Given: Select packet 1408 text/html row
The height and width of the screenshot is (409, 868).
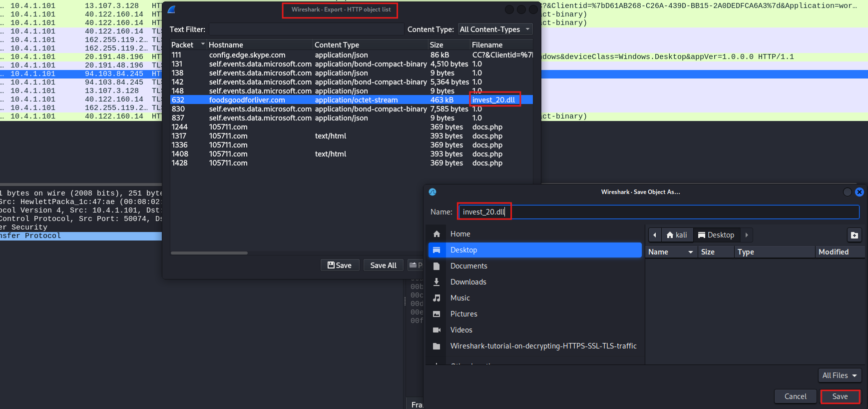Looking at the screenshot, I should pos(352,154).
